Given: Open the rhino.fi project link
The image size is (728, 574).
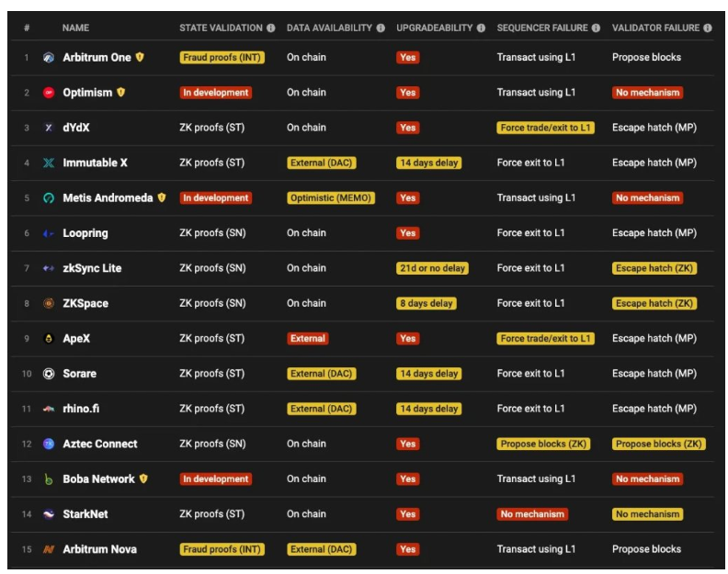Looking at the screenshot, I should click(x=81, y=409).
